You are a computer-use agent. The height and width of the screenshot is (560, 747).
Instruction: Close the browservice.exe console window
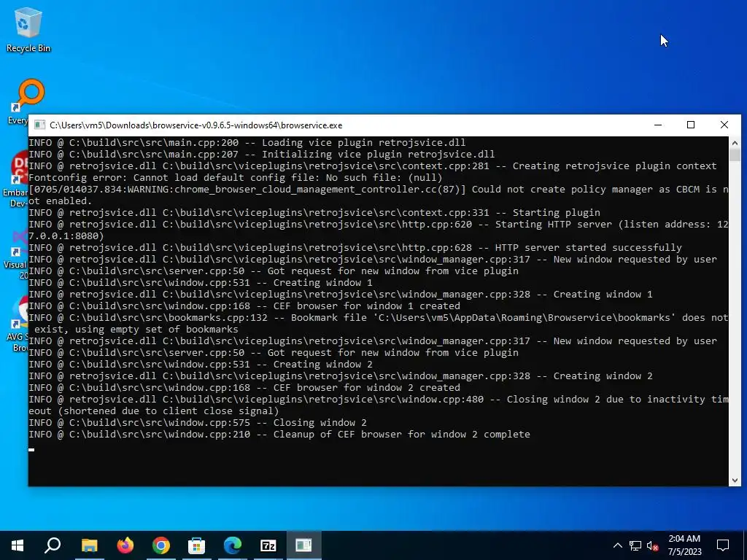(724, 125)
